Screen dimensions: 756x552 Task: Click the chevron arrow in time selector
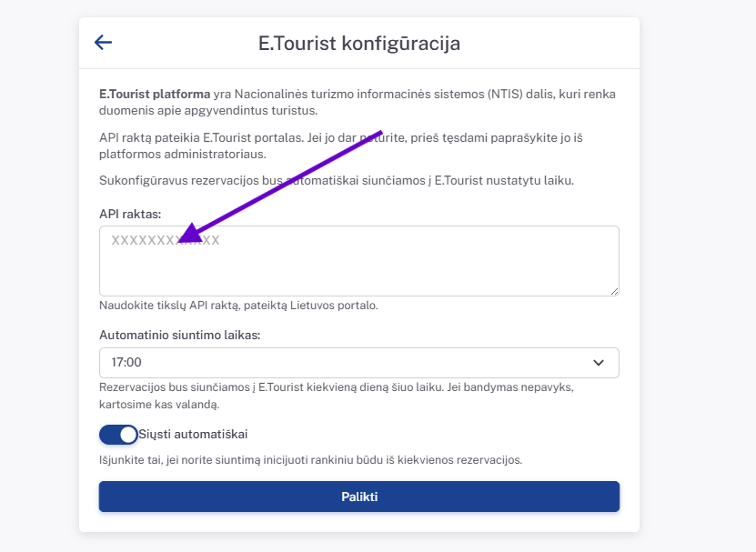[599, 363]
